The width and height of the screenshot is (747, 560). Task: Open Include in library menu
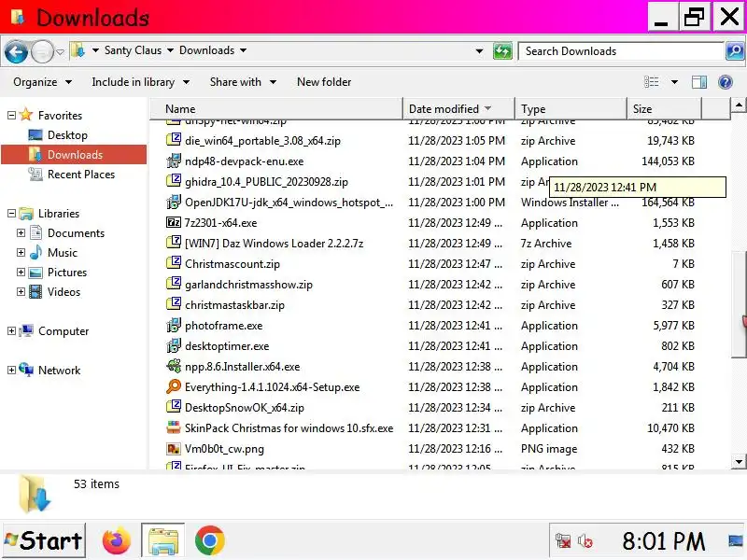coord(141,82)
